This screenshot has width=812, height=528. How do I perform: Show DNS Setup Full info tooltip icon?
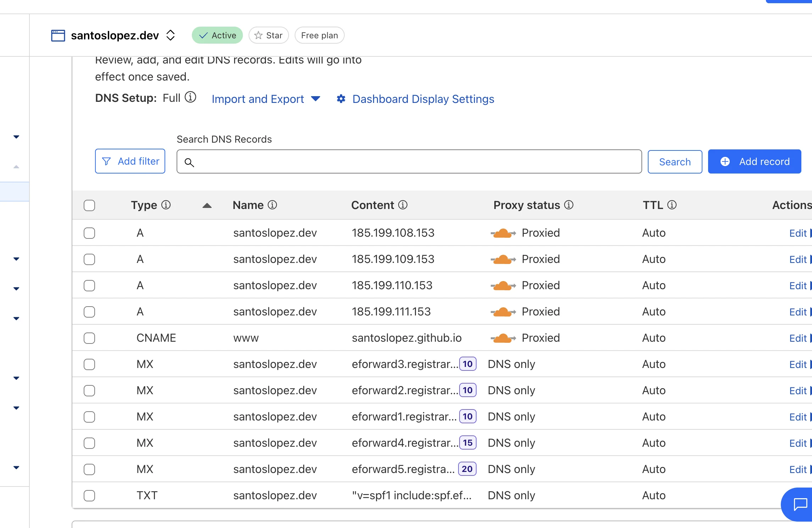coord(191,97)
